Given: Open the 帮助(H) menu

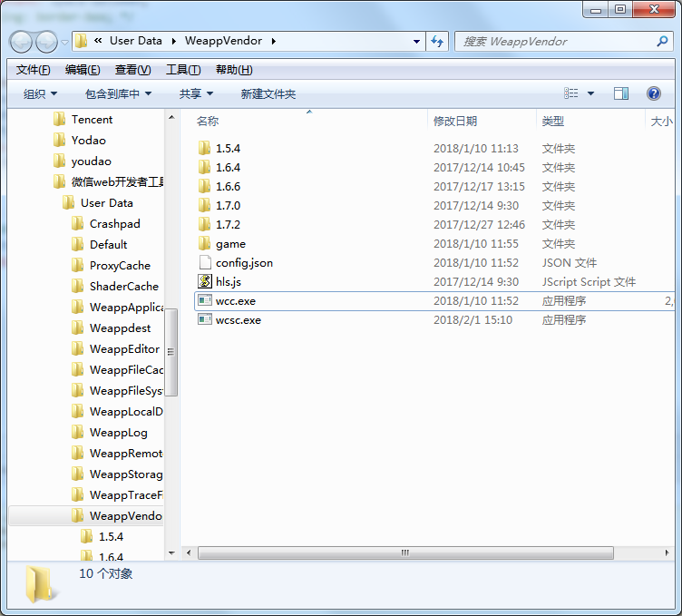Looking at the screenshot, I should [234, 70].
